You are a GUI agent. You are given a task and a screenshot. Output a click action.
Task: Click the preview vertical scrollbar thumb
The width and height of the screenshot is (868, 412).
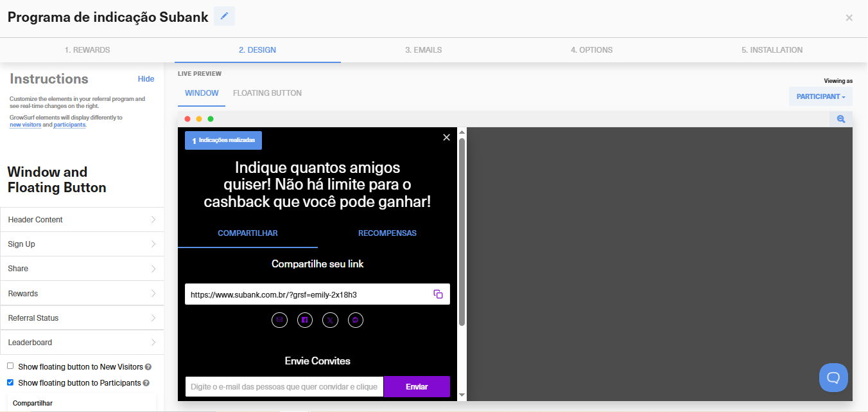click(x=462, y=232)
